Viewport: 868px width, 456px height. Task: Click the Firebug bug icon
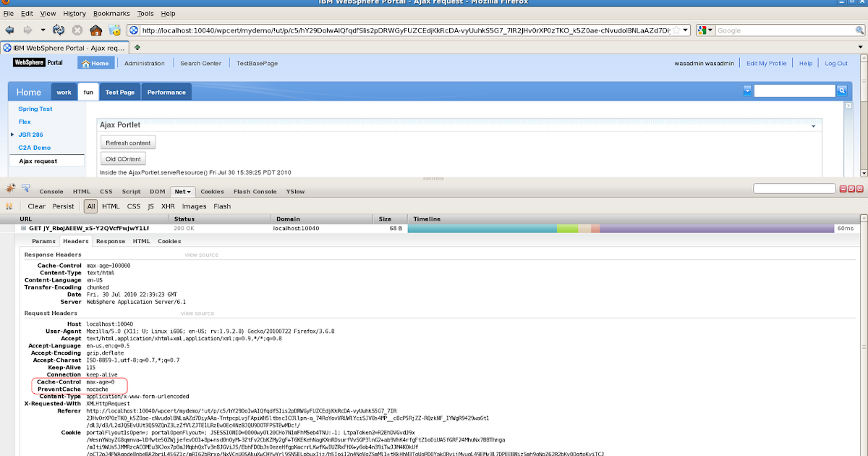click(11, 189)
